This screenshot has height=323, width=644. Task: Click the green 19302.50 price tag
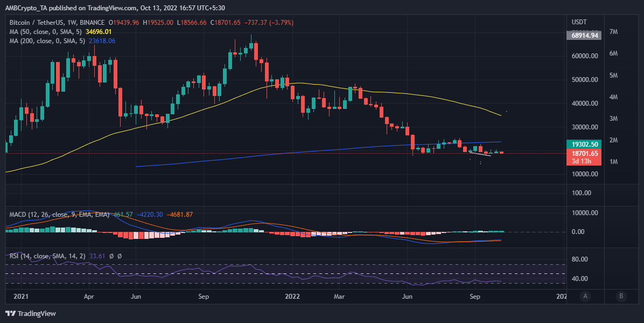click(585, 145)
